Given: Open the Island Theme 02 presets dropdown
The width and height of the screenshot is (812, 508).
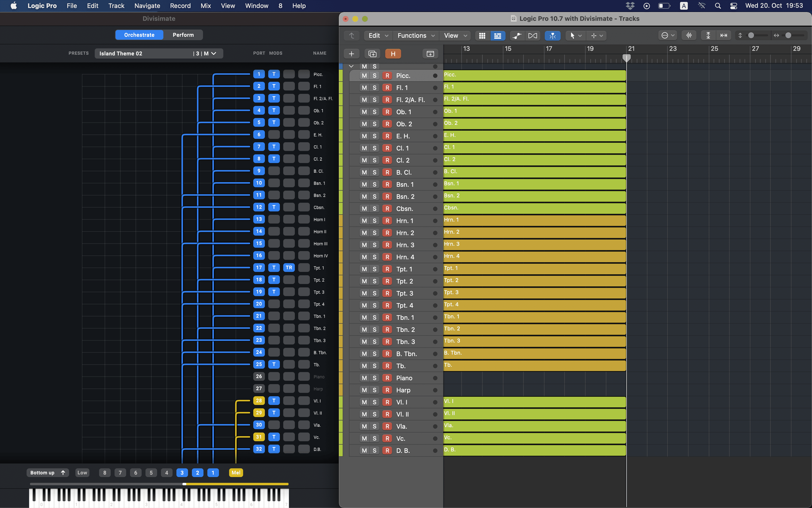Looking at the screenshot, I should (x=159, y=53).
